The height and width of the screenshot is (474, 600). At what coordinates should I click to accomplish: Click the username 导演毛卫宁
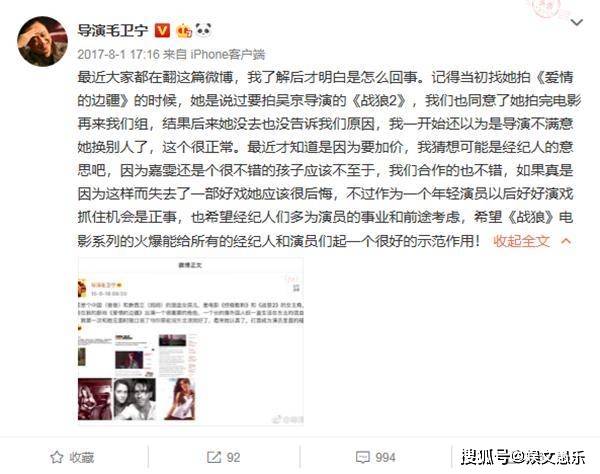point(113,30)
